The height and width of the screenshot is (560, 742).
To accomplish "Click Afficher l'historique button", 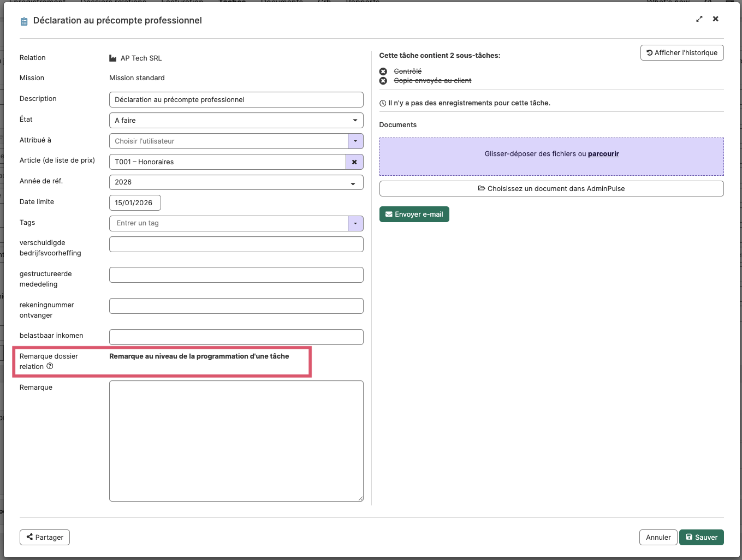I will 682,53.
